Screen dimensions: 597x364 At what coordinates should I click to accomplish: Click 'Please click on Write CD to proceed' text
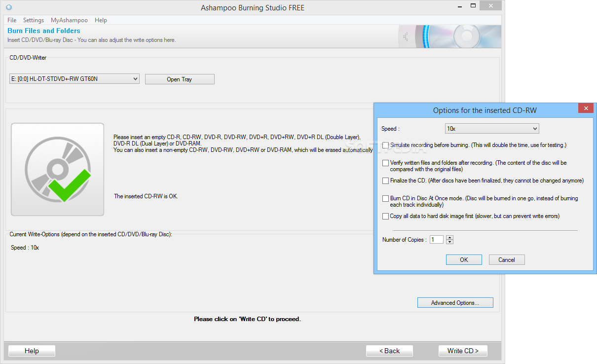[x=247, y=319]
